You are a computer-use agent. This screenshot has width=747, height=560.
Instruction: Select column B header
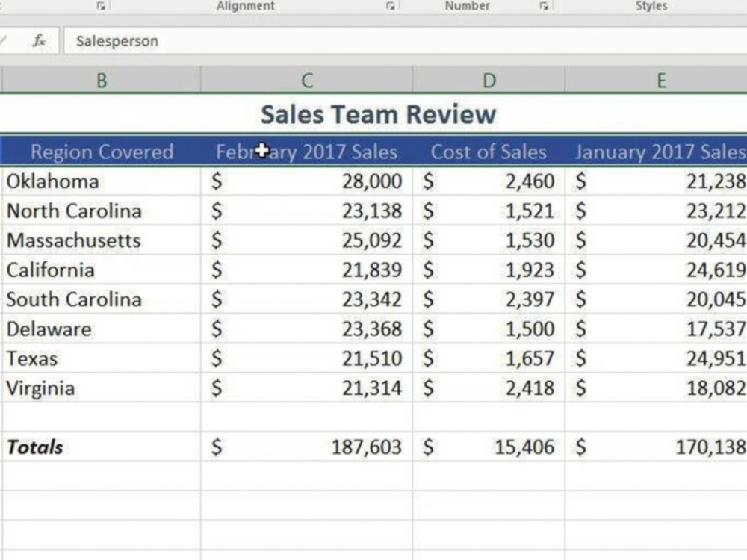101,80
